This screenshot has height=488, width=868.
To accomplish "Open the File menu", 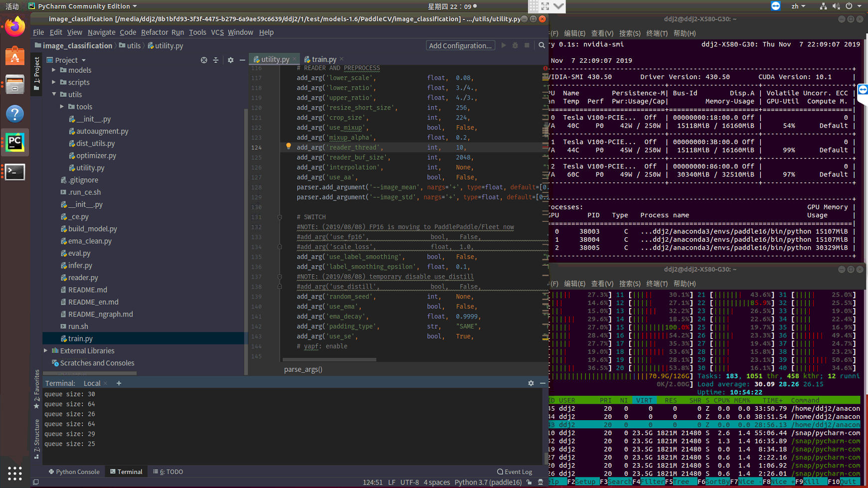I will click(x=38, y=32).
